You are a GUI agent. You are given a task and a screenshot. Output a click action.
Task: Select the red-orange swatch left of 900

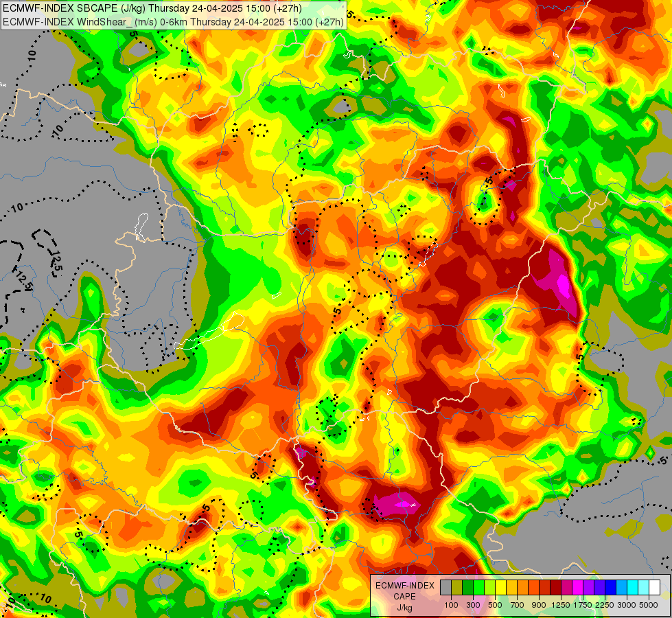click(533, 588)
